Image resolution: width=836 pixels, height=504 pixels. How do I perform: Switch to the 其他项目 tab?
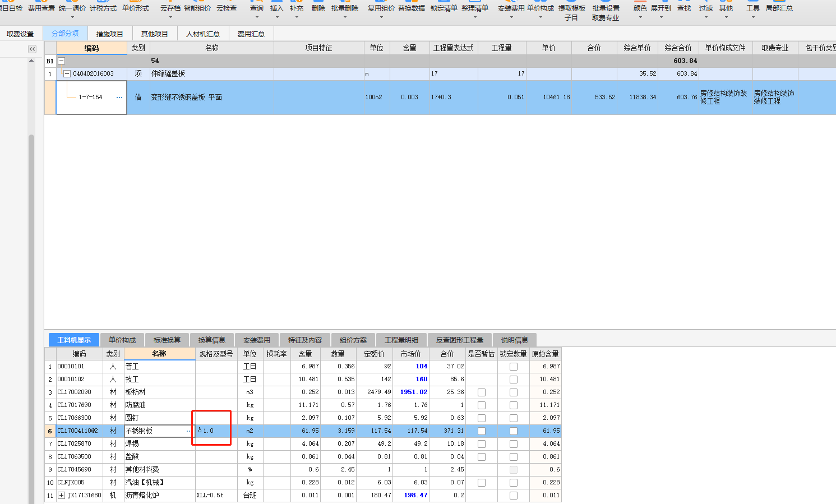[155, 34]
